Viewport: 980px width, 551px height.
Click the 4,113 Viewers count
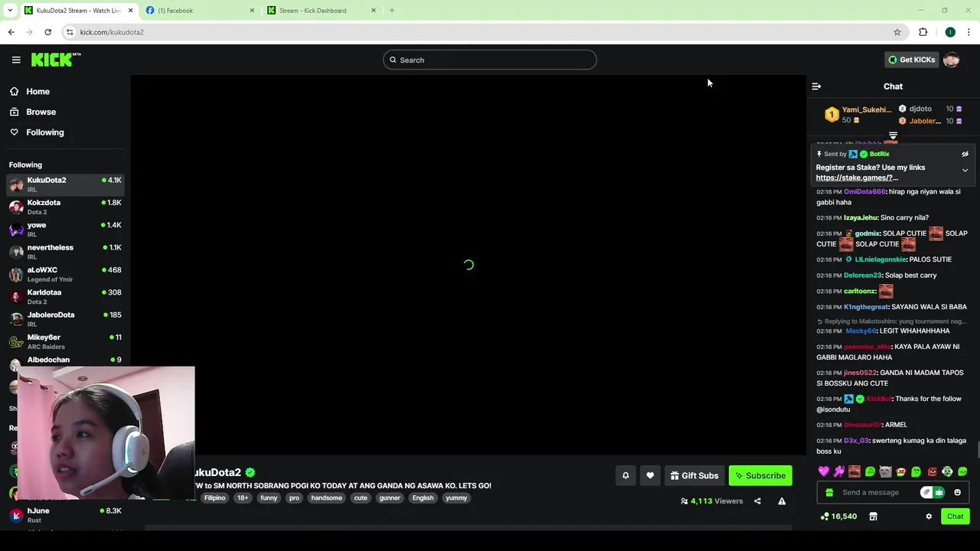coord(711,501)
